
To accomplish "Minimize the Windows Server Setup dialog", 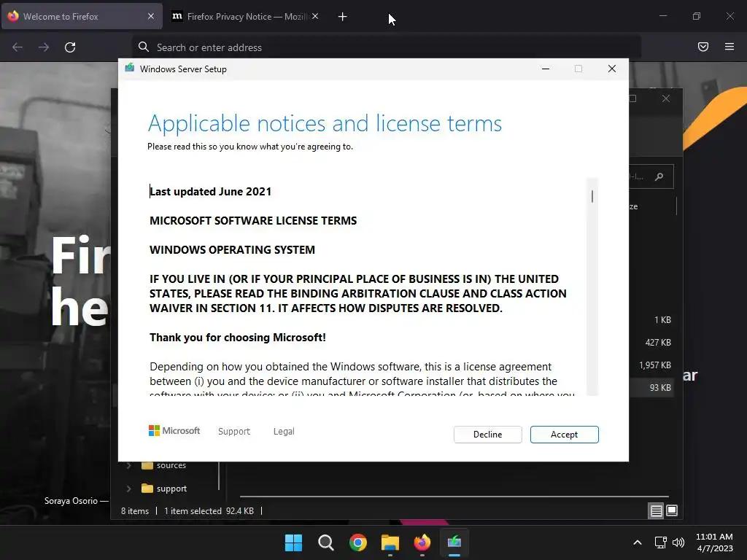I will coord(546,69).
